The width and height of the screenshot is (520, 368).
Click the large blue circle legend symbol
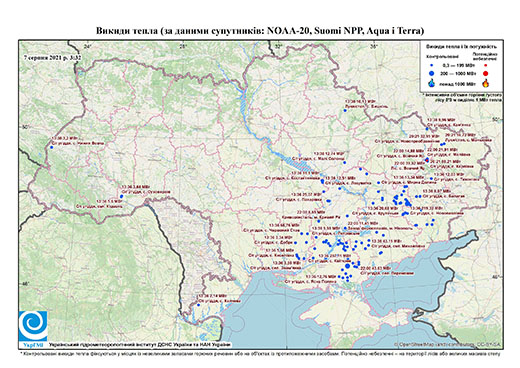tap(432, 73)
